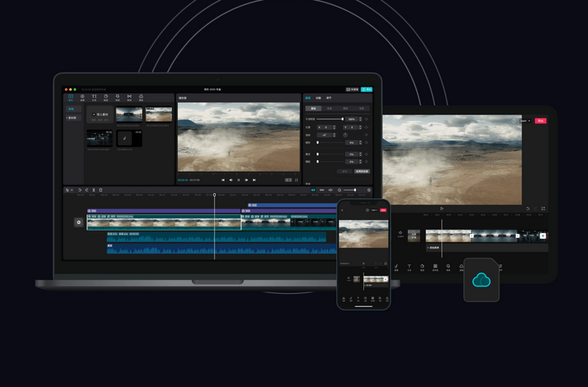Click the teal export button on laptop

[366, 89]
